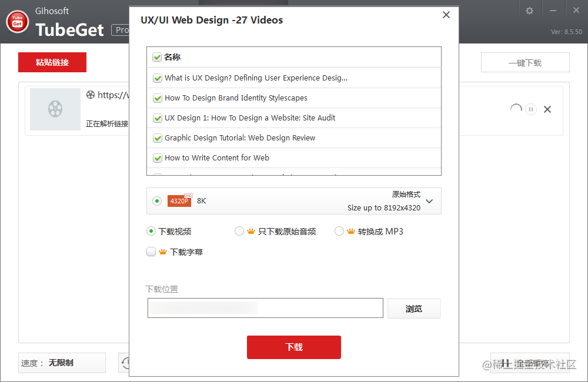Click the red 下载 button

pos(294,347)
